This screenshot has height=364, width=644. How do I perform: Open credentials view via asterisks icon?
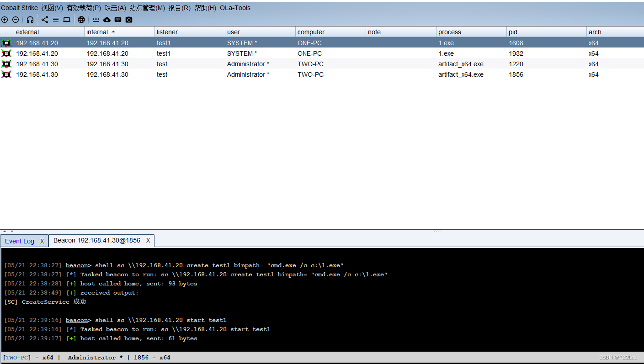click(x=96, y=20)
